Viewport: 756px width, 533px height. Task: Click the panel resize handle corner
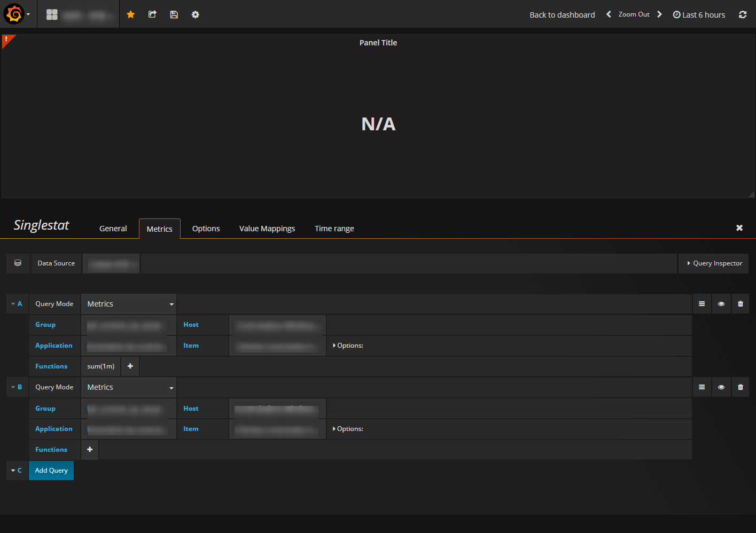(x=752, y=195)
